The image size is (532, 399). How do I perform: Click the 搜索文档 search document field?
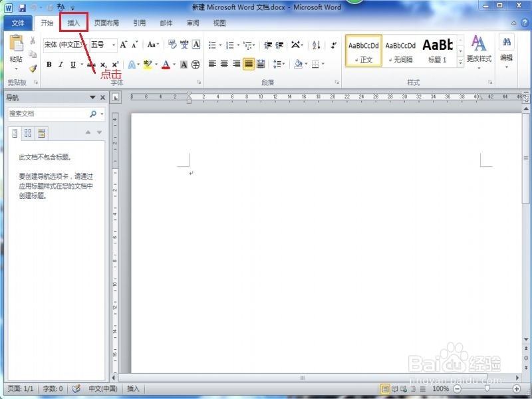tap(48, 114)
